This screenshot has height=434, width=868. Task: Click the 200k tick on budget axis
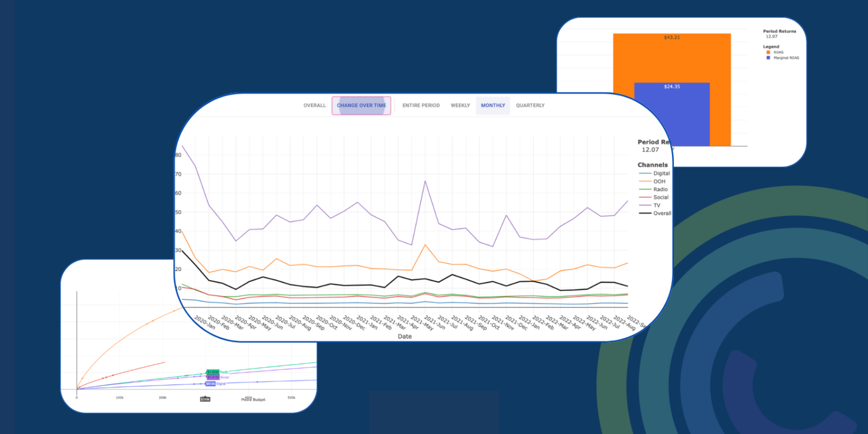click(x=163, y=398)
